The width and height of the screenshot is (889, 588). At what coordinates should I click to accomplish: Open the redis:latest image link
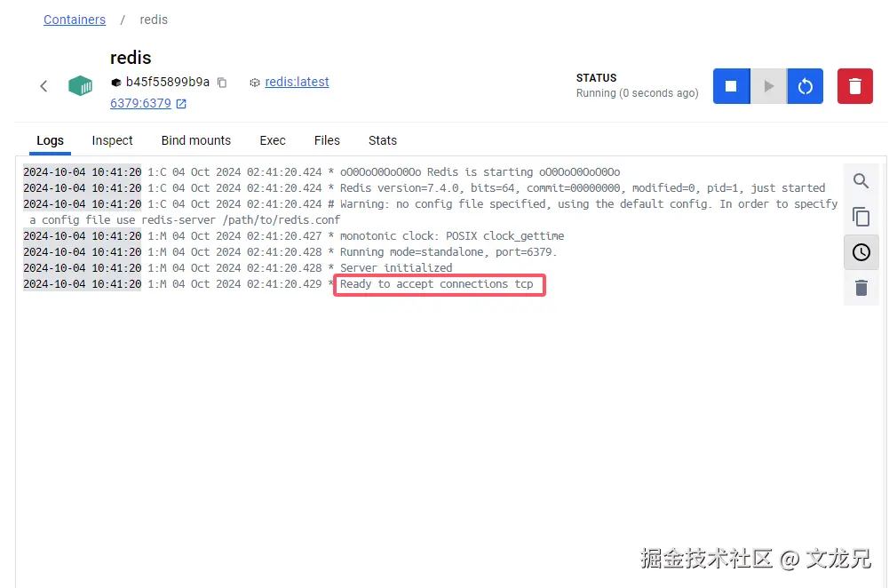(x=297, y=82)
